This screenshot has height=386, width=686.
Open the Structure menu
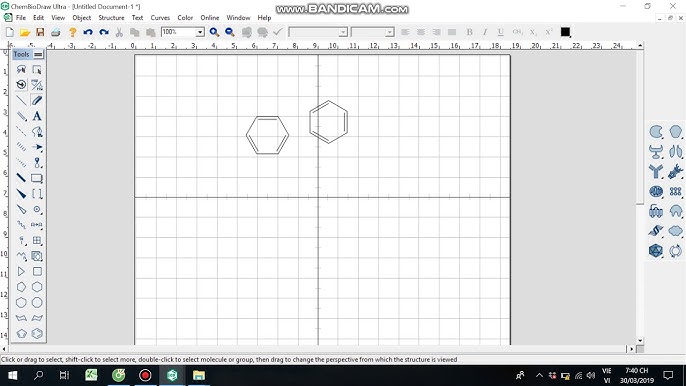[111, 18]
